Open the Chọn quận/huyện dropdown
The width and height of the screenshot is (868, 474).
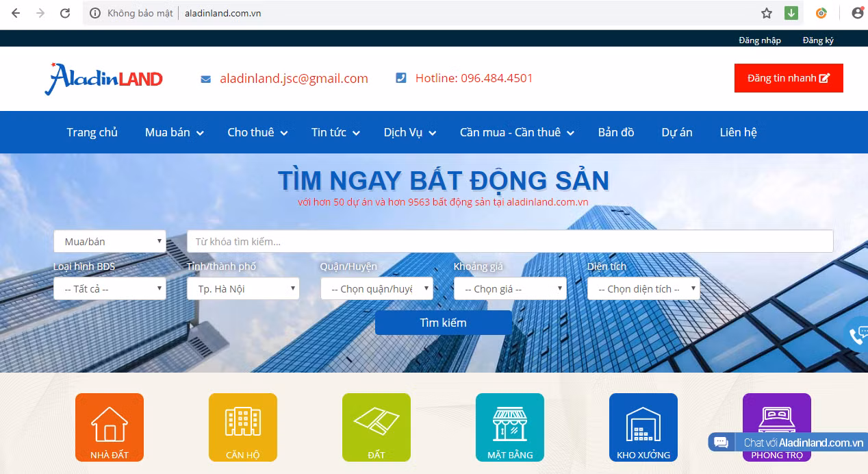click(x=376, y=288)
